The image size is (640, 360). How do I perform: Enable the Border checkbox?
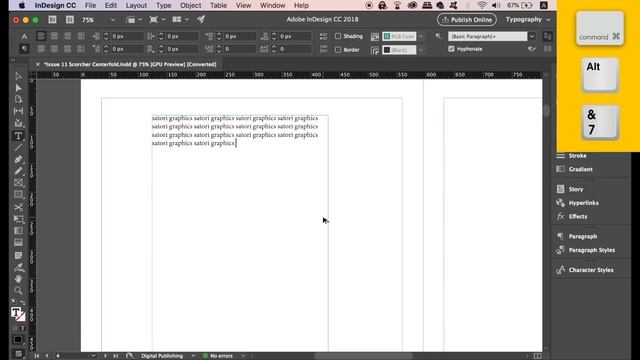click(338, 50)
